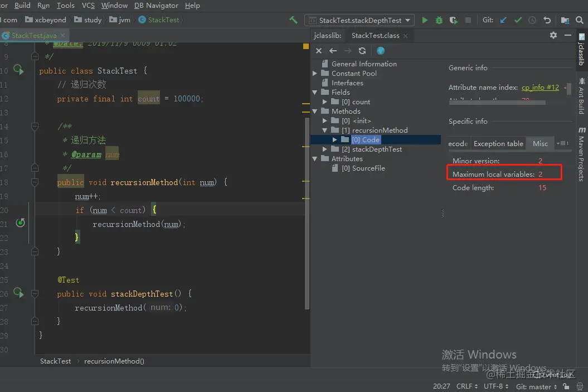Switch to the Exception table tab
Image resolution: width=588 pixels, height=392 pixels.
[x=498, y=144]
